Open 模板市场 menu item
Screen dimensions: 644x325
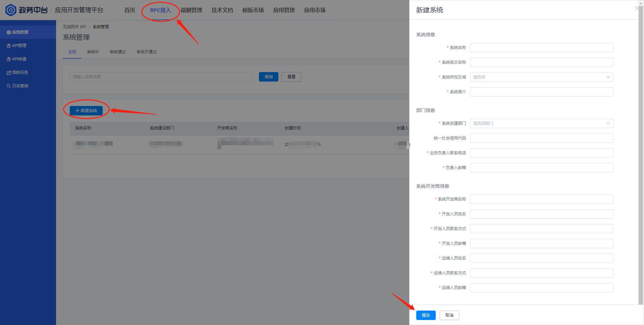point(253,10)
